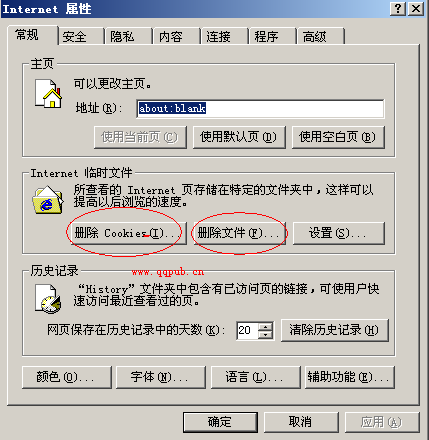The image size is (429, 440).
Task: Go to the 连接 tab
Action: [x=224, y=36]
